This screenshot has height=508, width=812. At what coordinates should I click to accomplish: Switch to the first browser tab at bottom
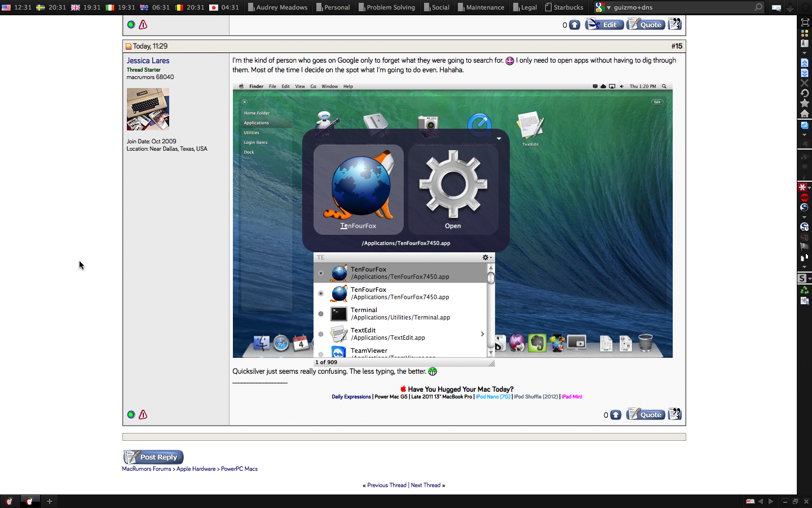click(9, 501)
